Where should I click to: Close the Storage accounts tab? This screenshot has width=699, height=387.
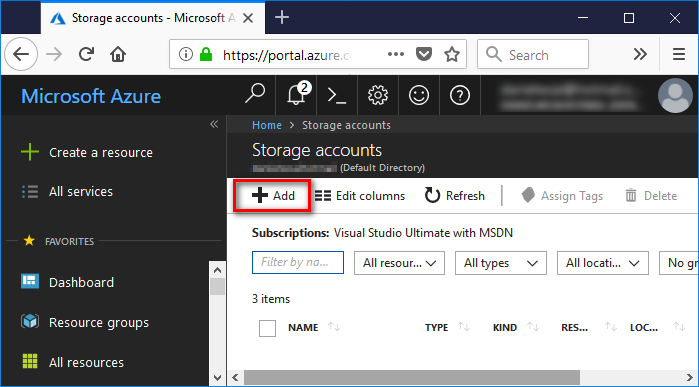pyautogui.click(x=248, y=18)
